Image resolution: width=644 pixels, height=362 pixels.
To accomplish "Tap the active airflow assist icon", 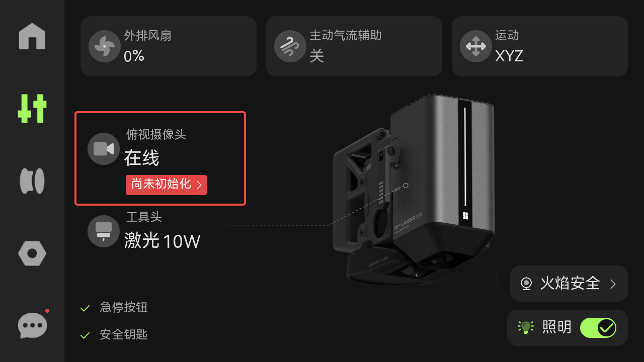I will click(290, 46).
